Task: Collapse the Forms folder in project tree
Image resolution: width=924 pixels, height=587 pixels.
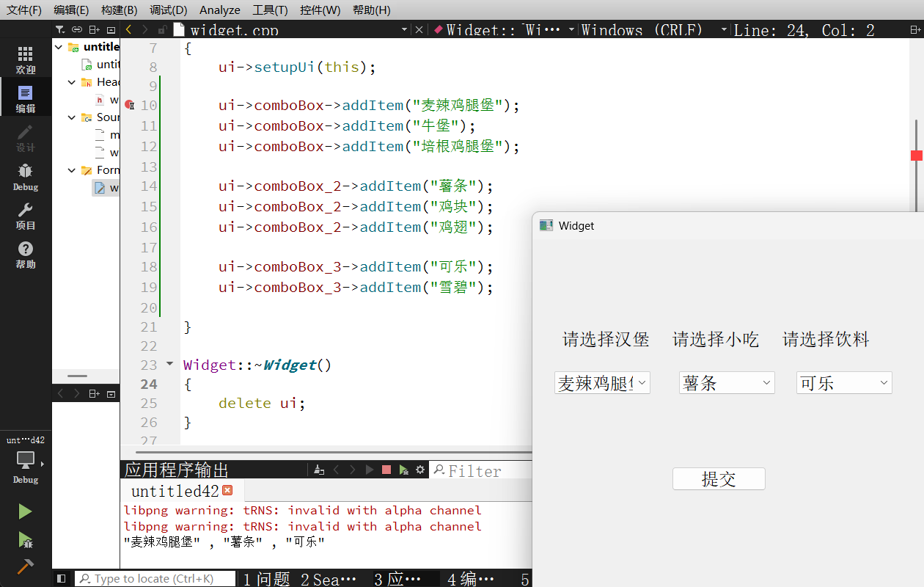Action: 72,170
